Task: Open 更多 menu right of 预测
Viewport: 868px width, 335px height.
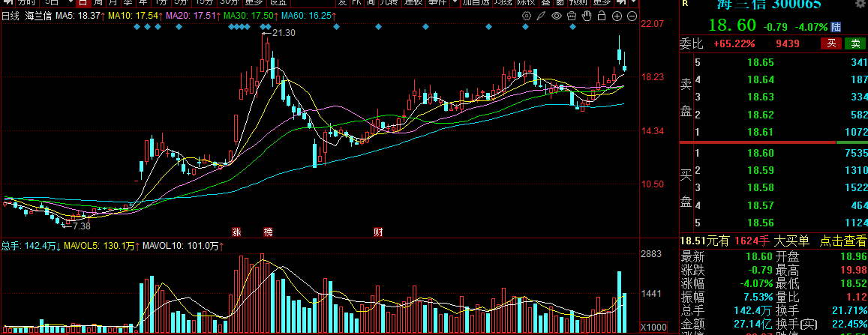Action: coord(602,3)
